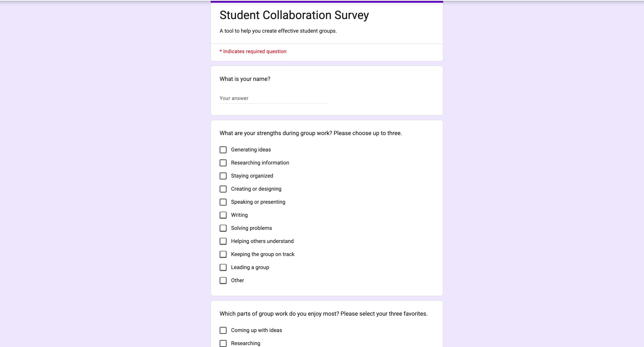The height and width of the screenshot is (347, 644).
Task: Click the survey description text
Action: click(278, 31)
